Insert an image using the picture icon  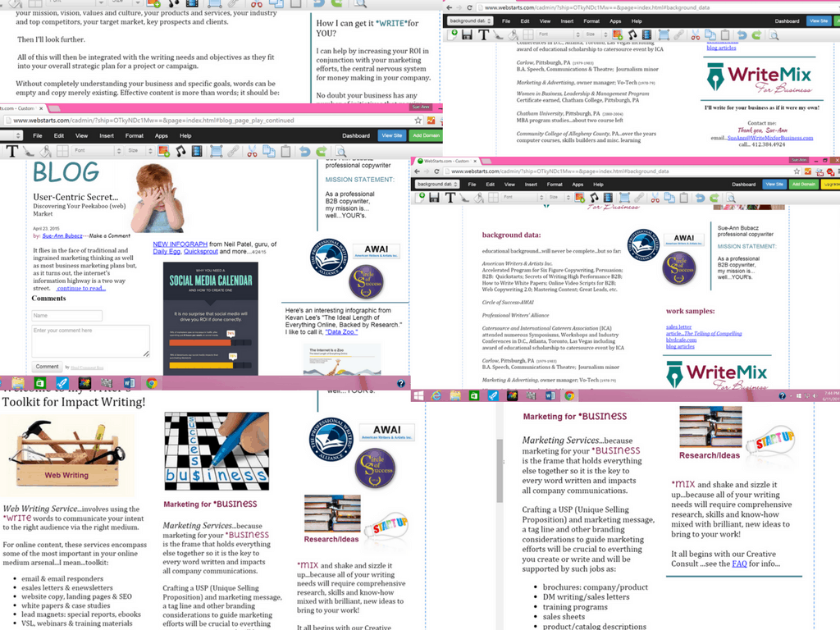pos(164,152)
